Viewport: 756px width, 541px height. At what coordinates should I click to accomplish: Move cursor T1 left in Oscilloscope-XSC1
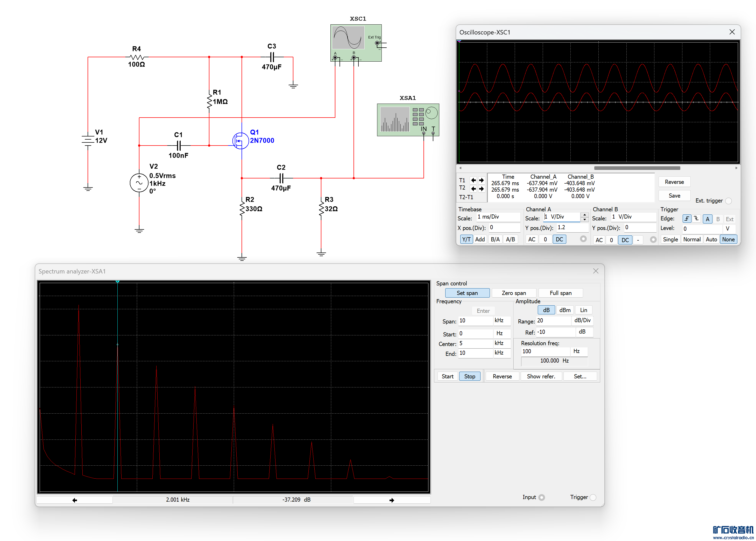tap(473, 180)
